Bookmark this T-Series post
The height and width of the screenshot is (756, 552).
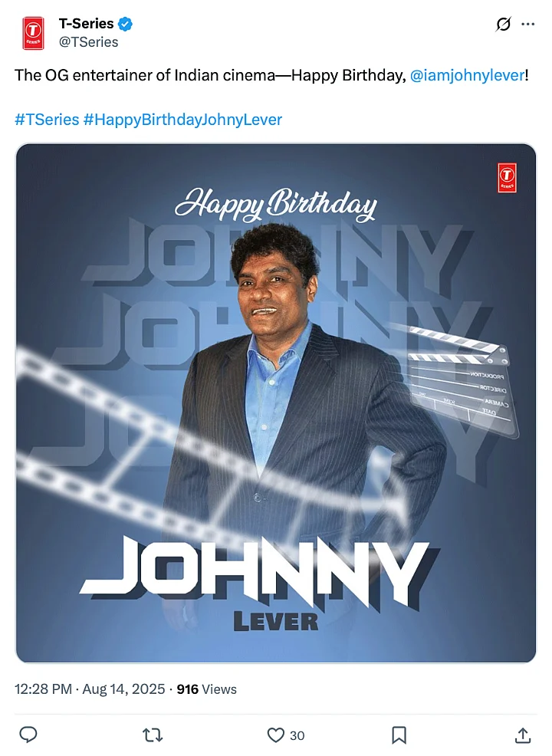[x=399, y=735]
